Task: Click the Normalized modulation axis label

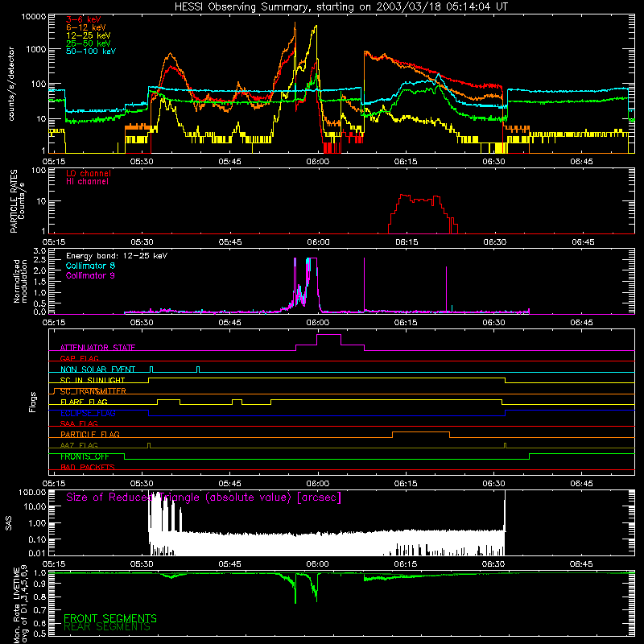Action: click(x=20, y=281)
